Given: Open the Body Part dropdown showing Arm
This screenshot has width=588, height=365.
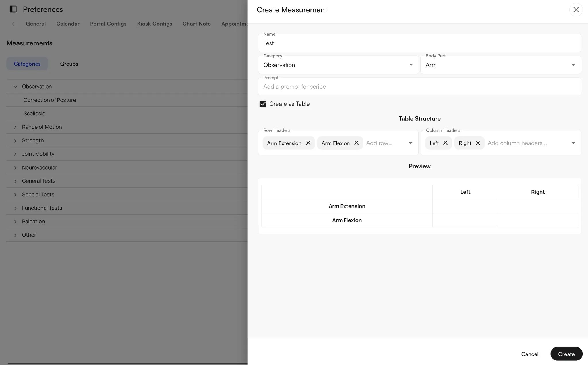Looking at the screenshot, I should pyautogui.click(x=573, y=65).
